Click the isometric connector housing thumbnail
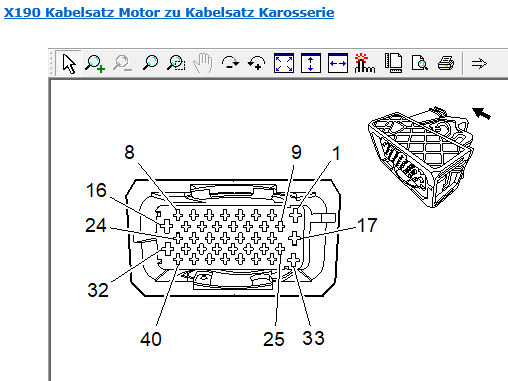This screenshot has width=508, height=381. pos(421,156)
